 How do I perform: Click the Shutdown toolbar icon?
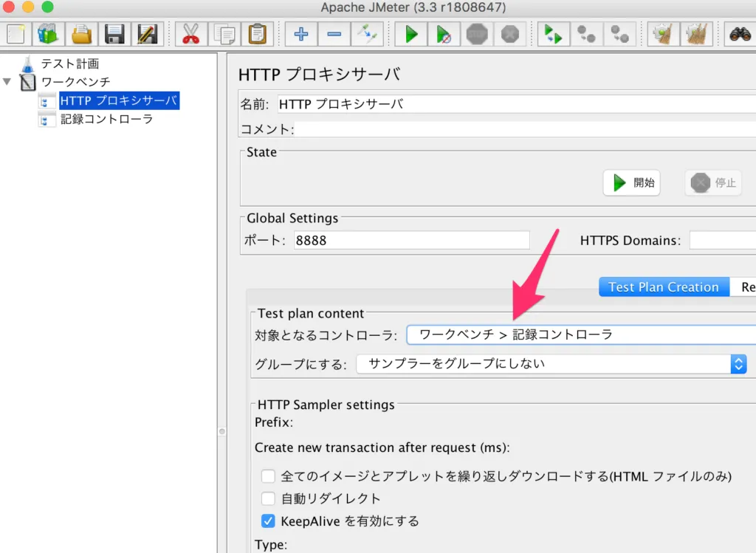tap(509, 34)
